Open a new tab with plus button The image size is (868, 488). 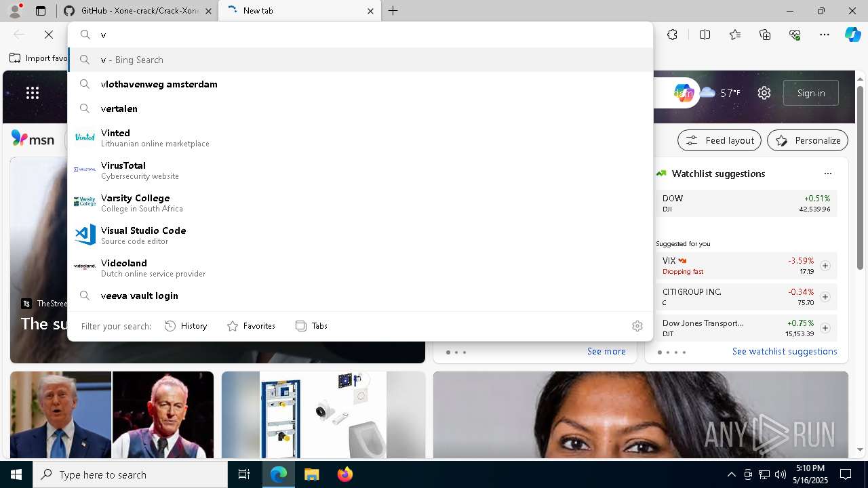point(393,11)
